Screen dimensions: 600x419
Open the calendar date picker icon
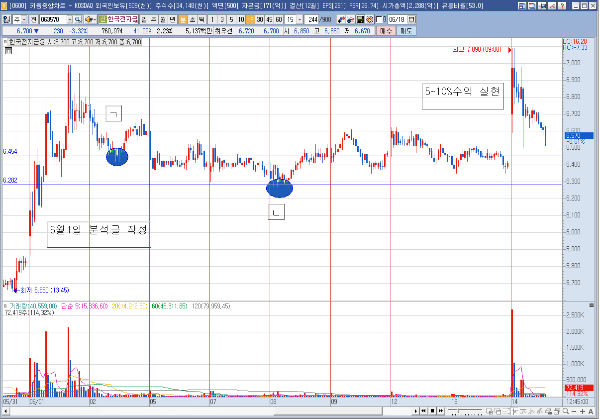(x=411, y=20)
